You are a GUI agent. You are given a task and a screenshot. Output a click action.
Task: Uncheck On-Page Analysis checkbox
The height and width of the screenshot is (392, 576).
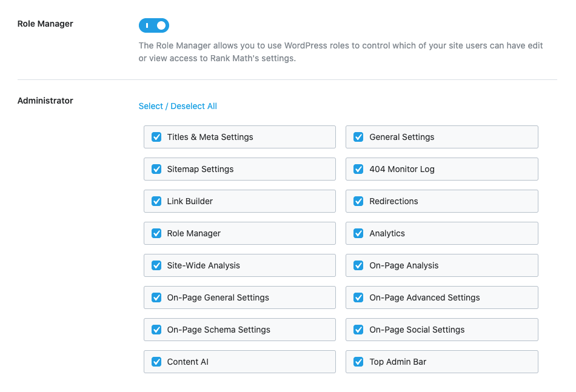tap(358, 265)
